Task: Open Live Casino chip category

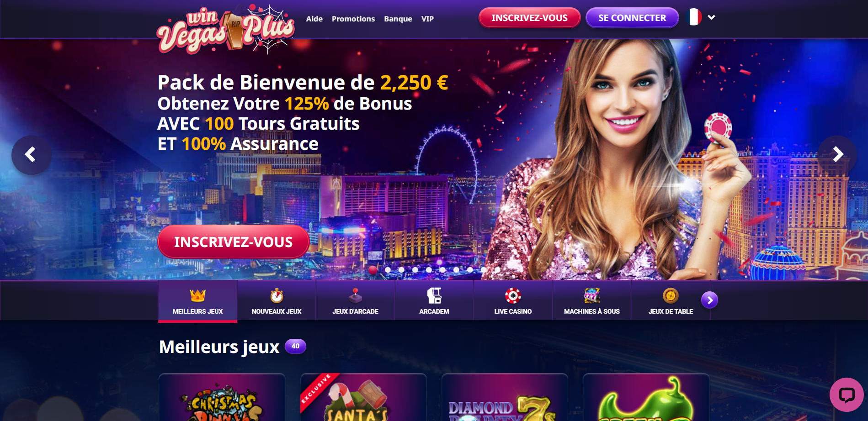Action: point(513,301)
